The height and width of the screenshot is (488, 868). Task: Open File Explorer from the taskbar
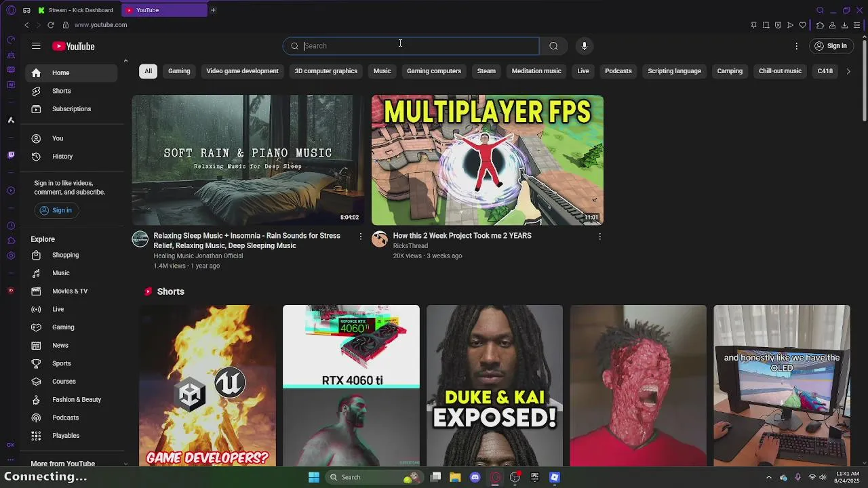tap(455, 477)
